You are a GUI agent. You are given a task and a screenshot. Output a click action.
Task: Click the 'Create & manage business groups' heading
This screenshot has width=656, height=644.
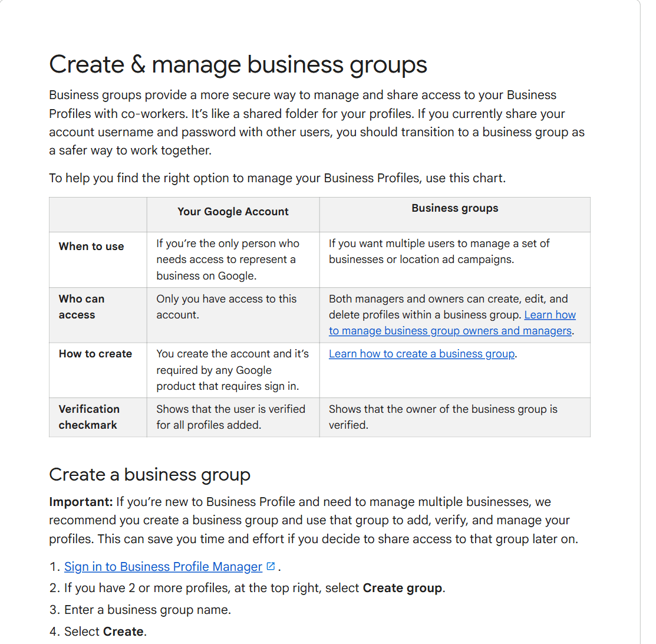tap(238, 64)
